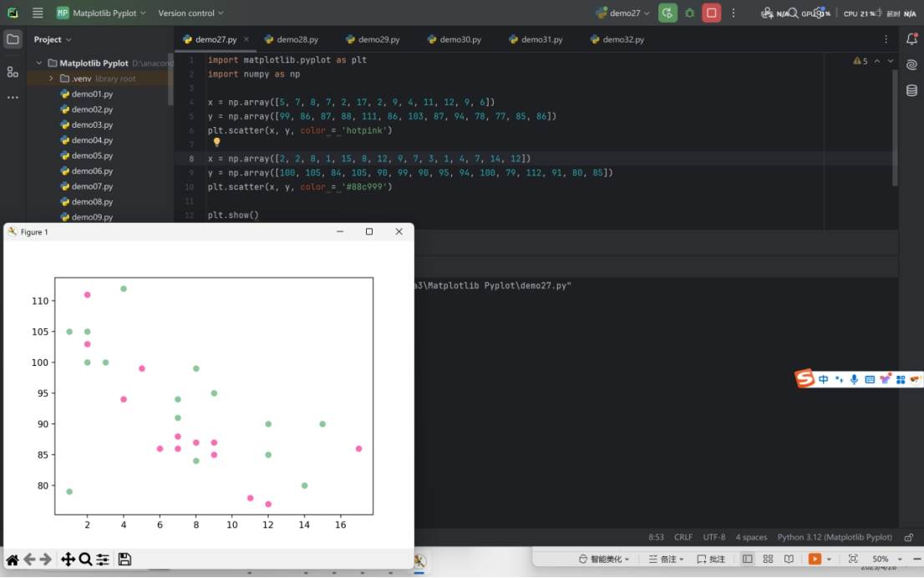The width and height of the screenshot is (924, 578).
Task: Click the microphone icon on Sogou input bar
Action: pos(854,379)
